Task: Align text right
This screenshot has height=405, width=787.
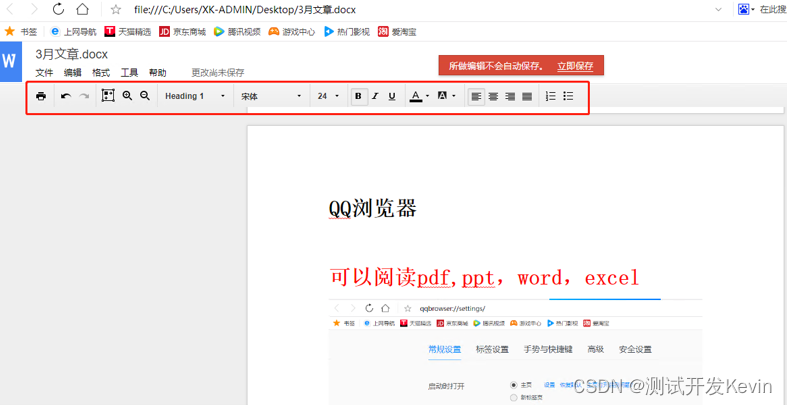Action: 510,97
